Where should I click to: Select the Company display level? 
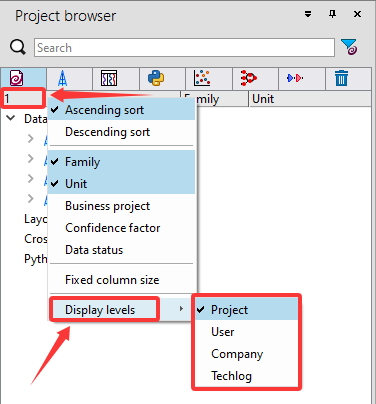247,354
